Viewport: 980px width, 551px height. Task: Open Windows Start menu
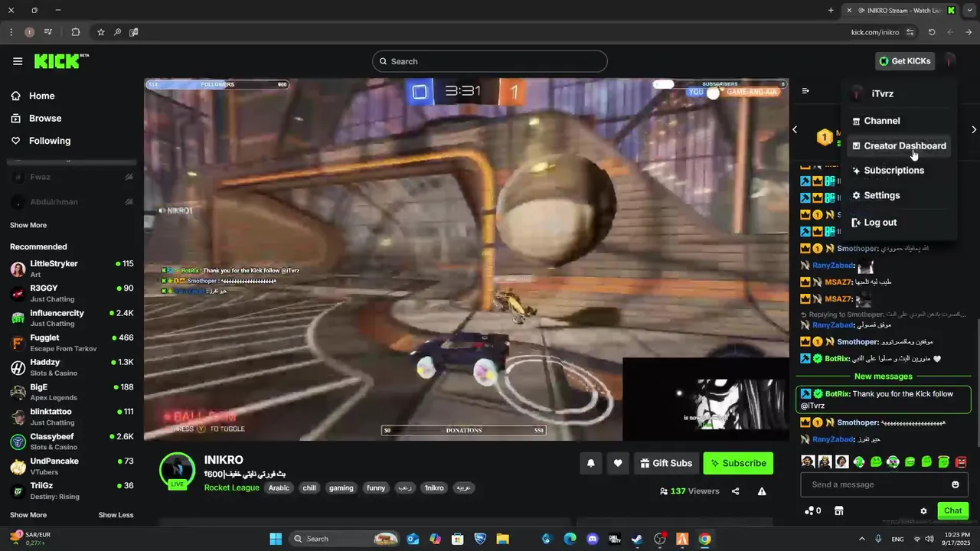tap(276, 539)
